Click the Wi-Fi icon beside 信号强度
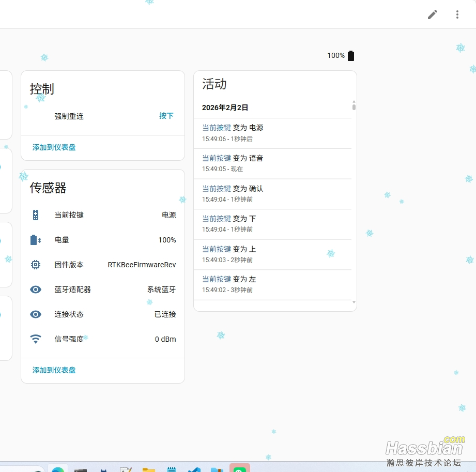Viewport: 476px width, 472px height. [x=35, y=339]
